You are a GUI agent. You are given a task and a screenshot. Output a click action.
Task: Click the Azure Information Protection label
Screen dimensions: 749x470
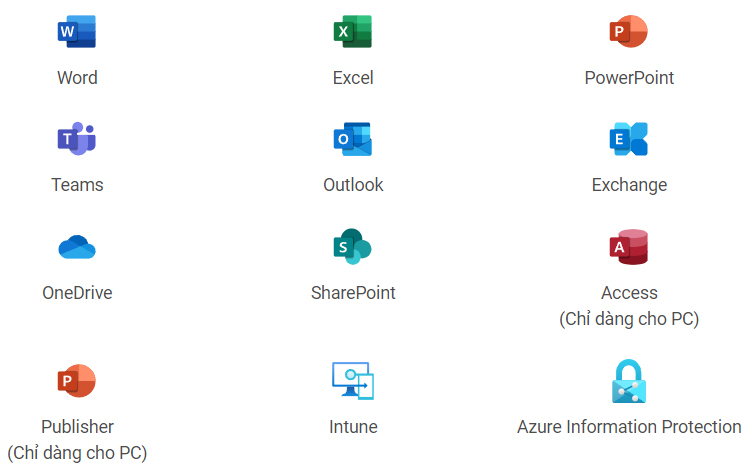tap(629, 427)
